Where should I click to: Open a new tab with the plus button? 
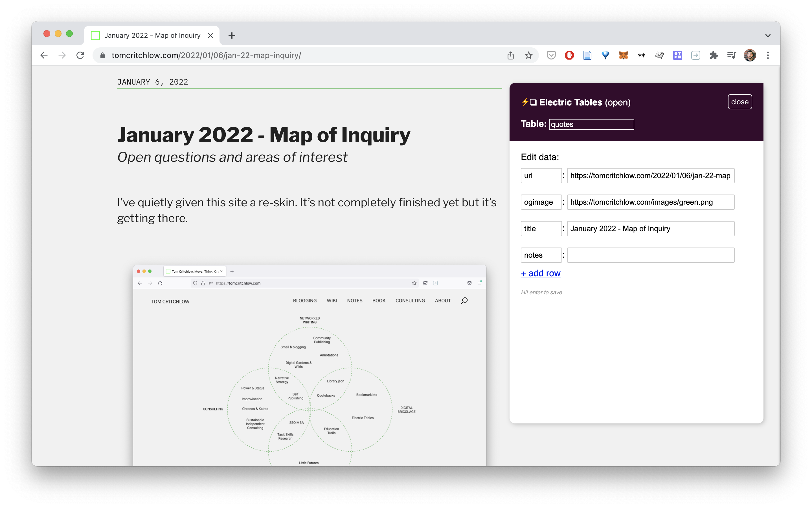pyautogui.click(x=232, y=35)
